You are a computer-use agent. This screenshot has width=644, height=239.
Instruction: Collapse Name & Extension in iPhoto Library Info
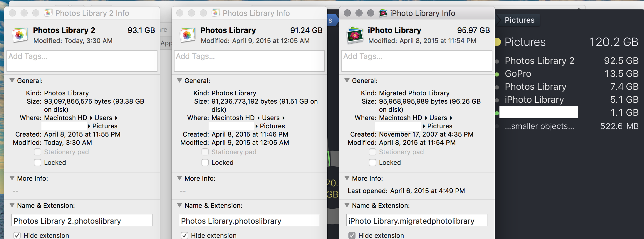347,205
